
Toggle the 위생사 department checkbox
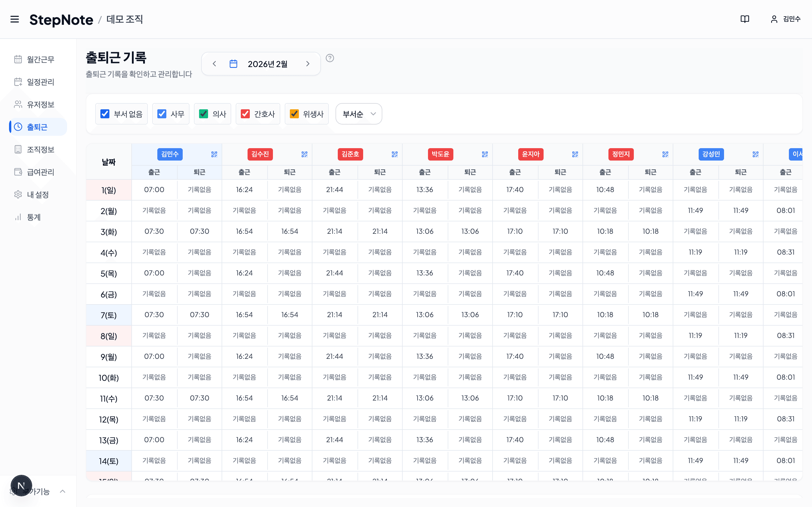(294, 114)
